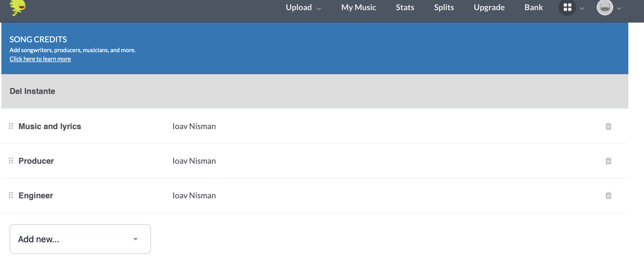Click the user avatar icon
This screenshot has width=644, height=267.
pos(605,7)
